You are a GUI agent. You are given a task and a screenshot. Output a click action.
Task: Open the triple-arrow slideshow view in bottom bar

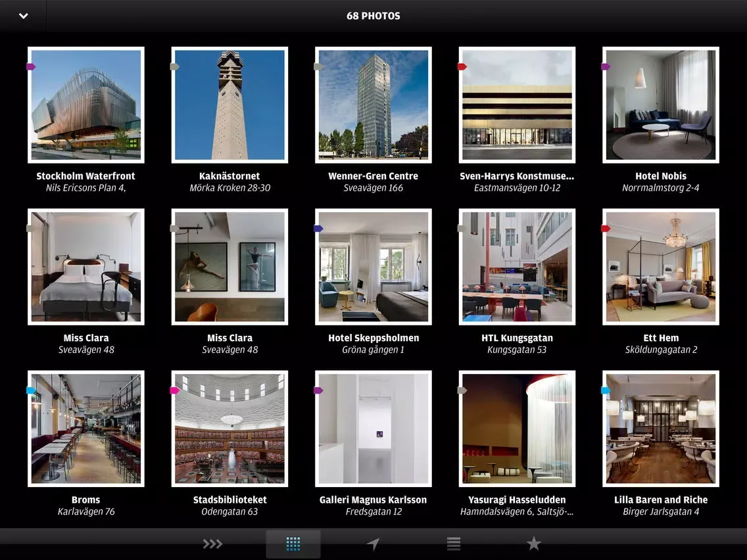pos(212,544)
